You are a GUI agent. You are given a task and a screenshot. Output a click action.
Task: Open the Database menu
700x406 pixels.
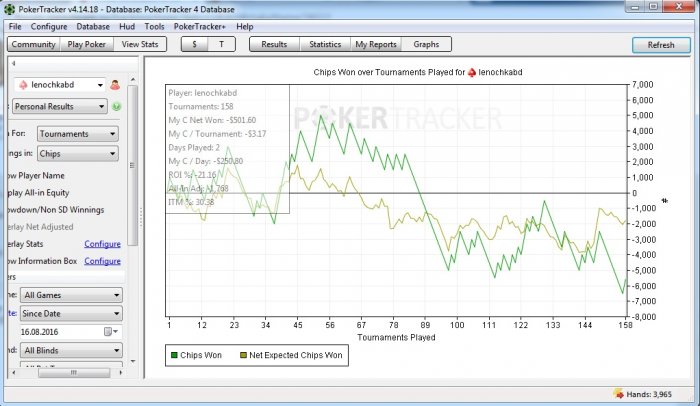click(93, 25)
